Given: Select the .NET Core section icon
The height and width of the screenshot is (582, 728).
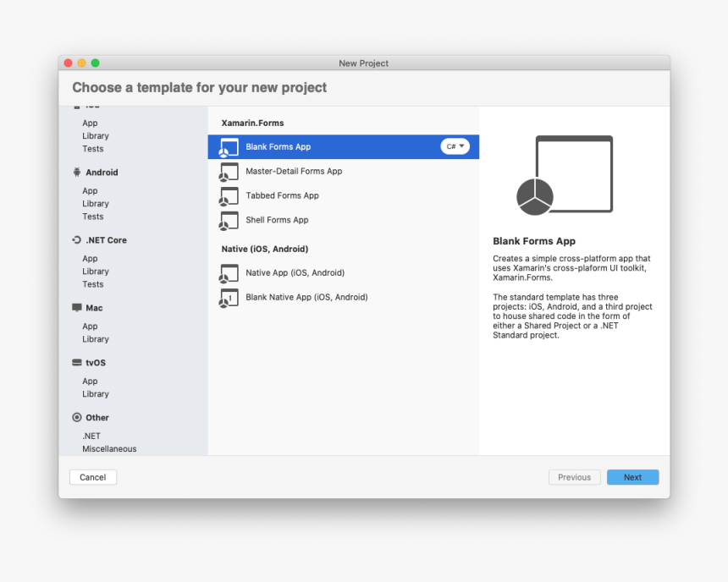Looking at the screenshot, I should [78, 239].
